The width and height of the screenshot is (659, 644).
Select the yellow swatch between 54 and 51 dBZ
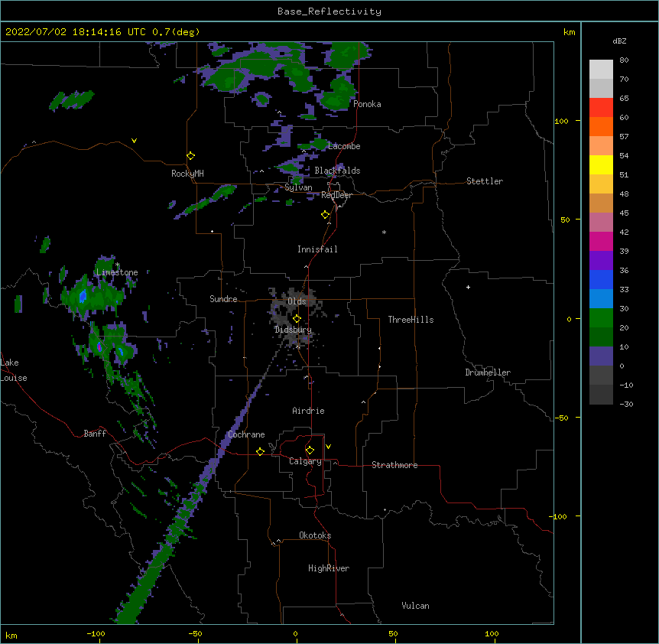[601, 164]
